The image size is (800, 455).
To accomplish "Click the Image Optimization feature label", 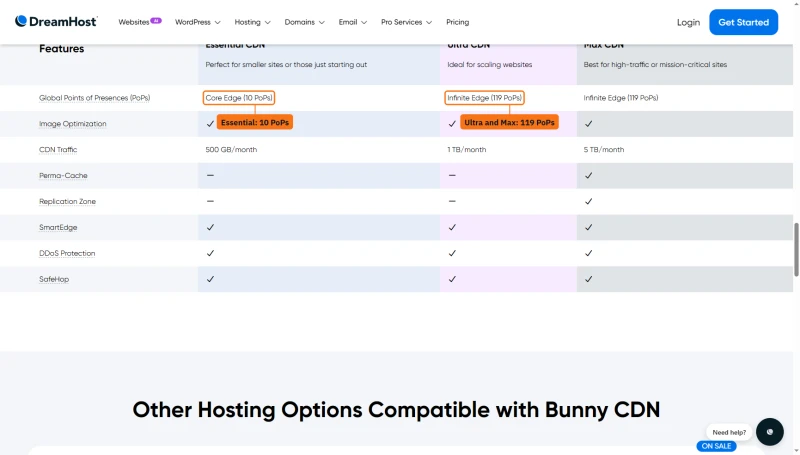I will [72, 123].
